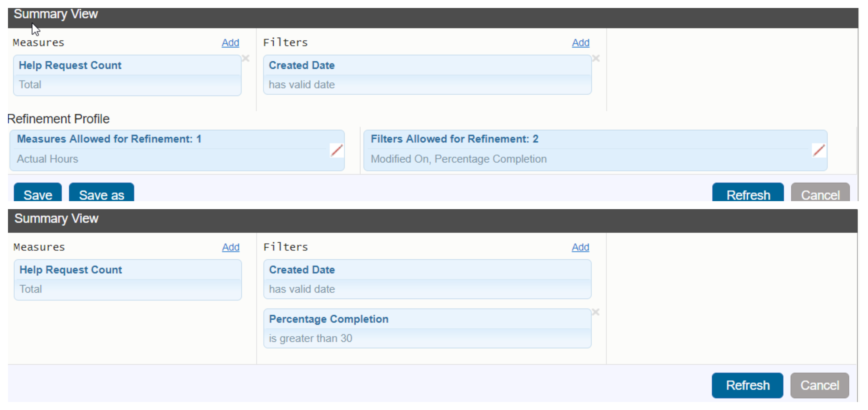Open the Created Date filter card in the lower Summary View
The height and width of the screenshot is (410, 868).
pos(427,279)
